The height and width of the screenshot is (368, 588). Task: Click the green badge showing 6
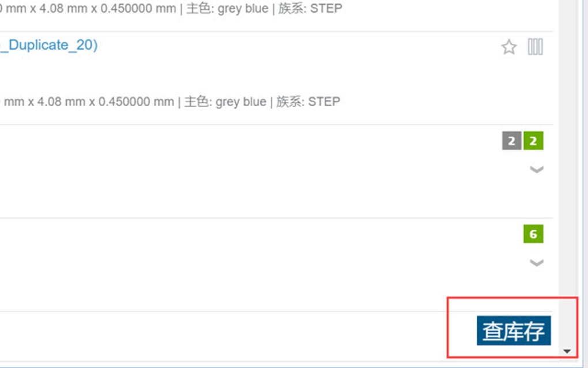tap(533, 234)
